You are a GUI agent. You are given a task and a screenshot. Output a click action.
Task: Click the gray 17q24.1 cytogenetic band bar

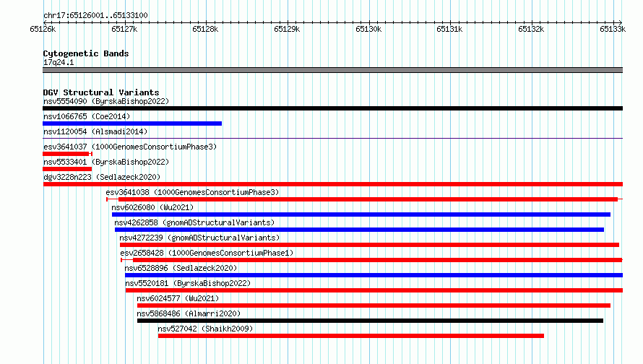coord(332,70)
